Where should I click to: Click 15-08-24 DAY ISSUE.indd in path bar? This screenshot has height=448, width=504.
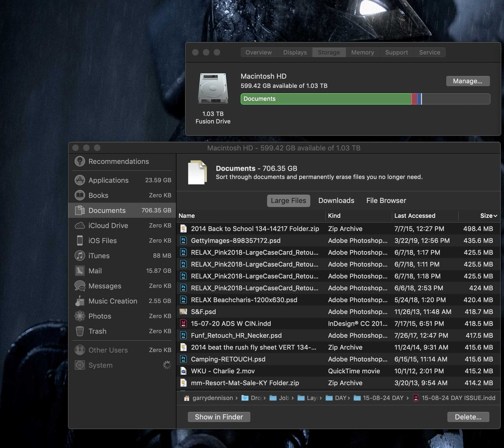pyautogui.click(x=454, y=398)
